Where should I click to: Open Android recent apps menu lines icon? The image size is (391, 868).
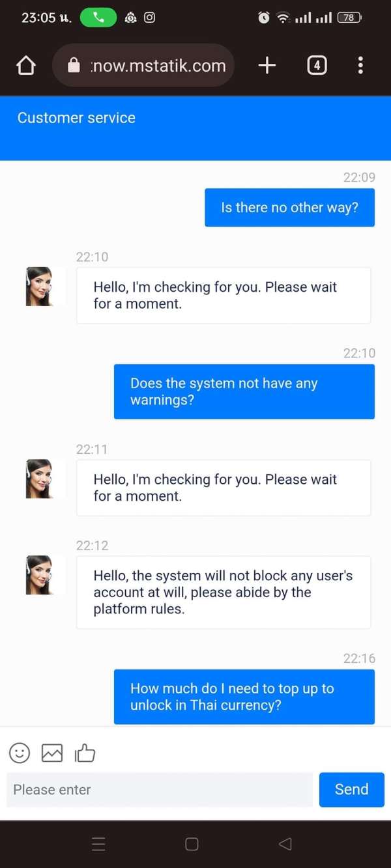(x=98, y=845)
